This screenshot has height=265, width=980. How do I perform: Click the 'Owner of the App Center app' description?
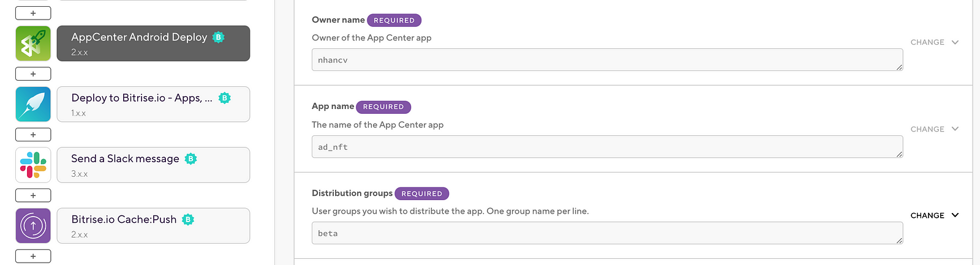click(372, 38)
